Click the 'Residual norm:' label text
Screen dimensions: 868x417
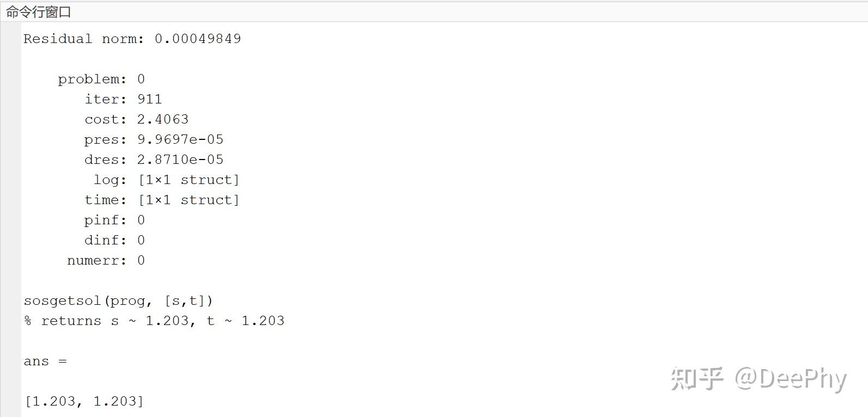click(83, 39)
